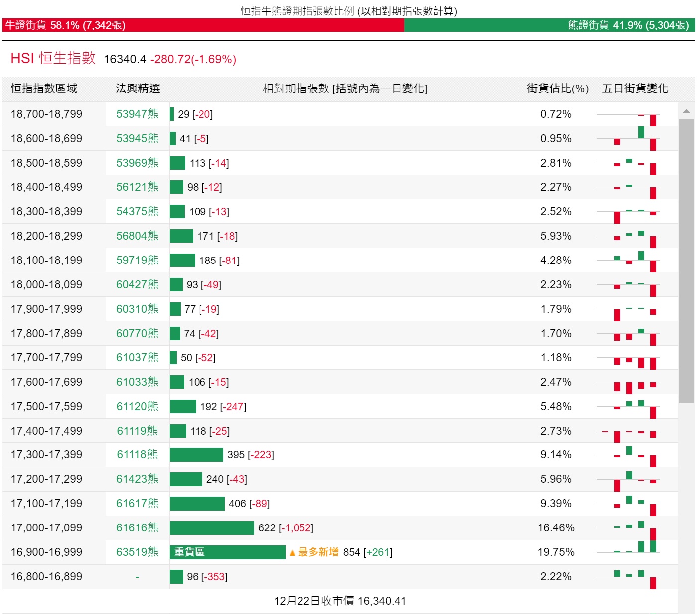
Task: Open five-day chart for 17,700-17,799 row
Action: (628, 357)
